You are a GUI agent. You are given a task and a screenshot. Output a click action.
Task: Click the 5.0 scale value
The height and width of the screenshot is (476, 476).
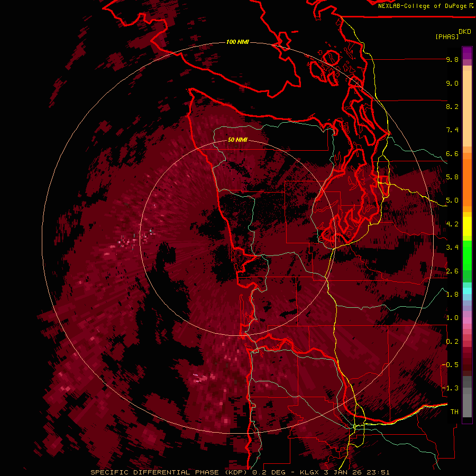(x=452, y=200)
